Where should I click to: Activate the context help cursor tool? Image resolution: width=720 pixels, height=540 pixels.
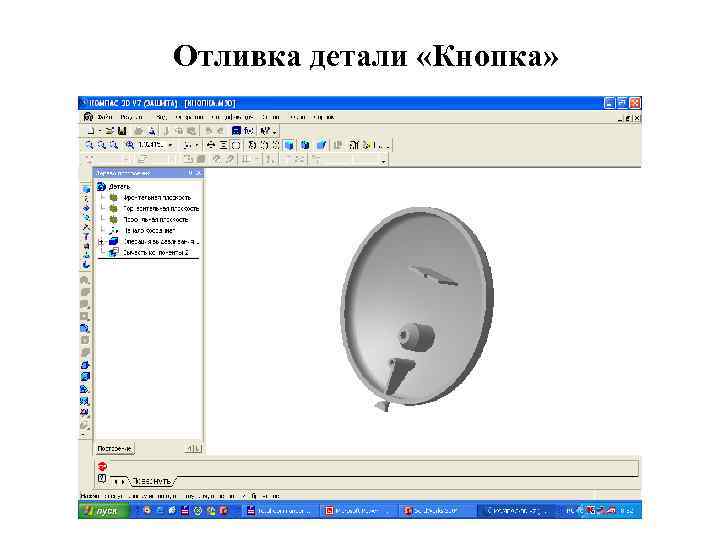pos(265,131)
